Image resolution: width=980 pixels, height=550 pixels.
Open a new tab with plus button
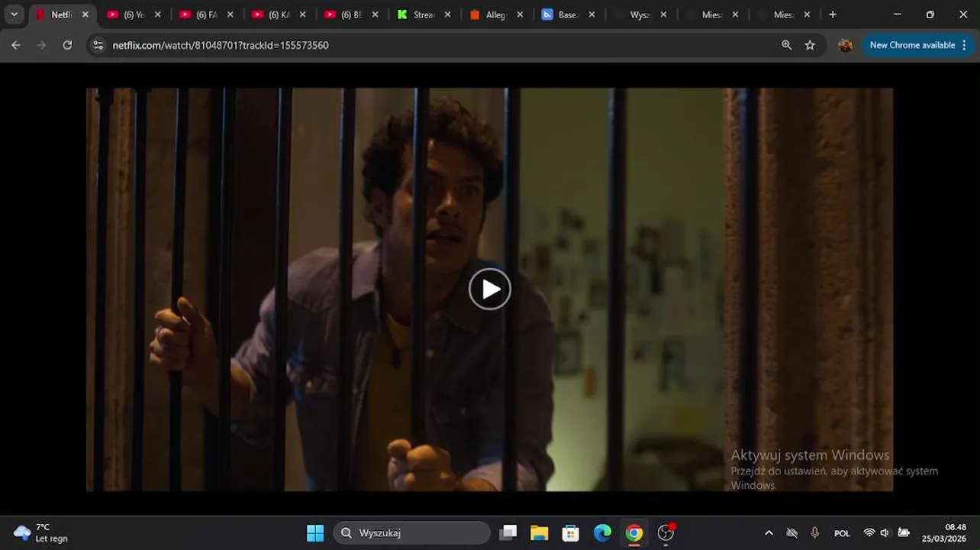pos(833,15)
